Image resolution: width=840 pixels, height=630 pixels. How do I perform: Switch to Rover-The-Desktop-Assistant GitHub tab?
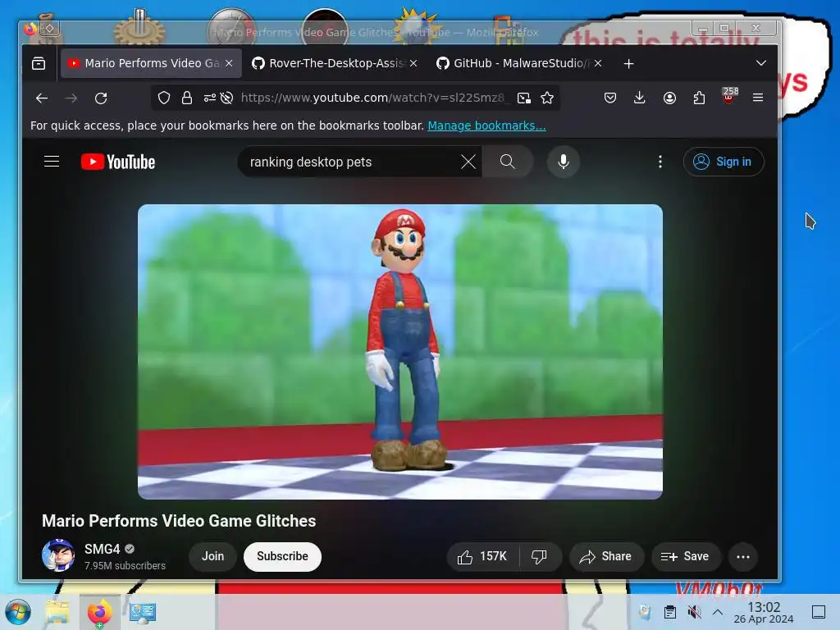pos(336,64)
